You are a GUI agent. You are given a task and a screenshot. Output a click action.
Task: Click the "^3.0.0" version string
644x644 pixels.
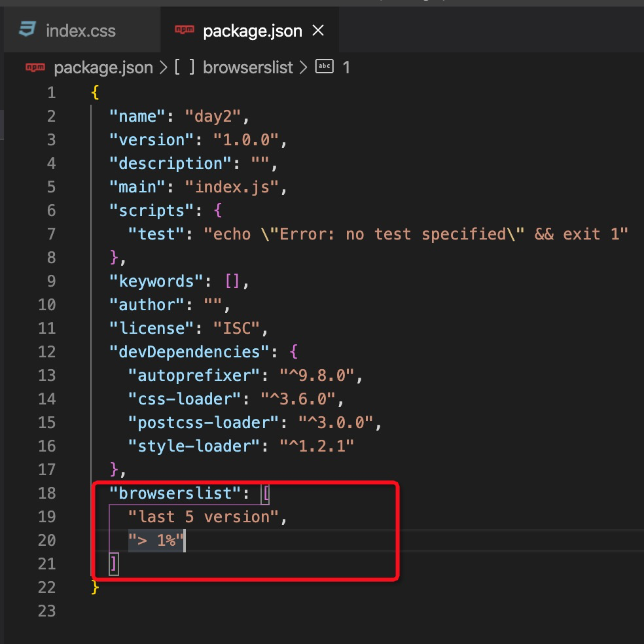[335, 423]
